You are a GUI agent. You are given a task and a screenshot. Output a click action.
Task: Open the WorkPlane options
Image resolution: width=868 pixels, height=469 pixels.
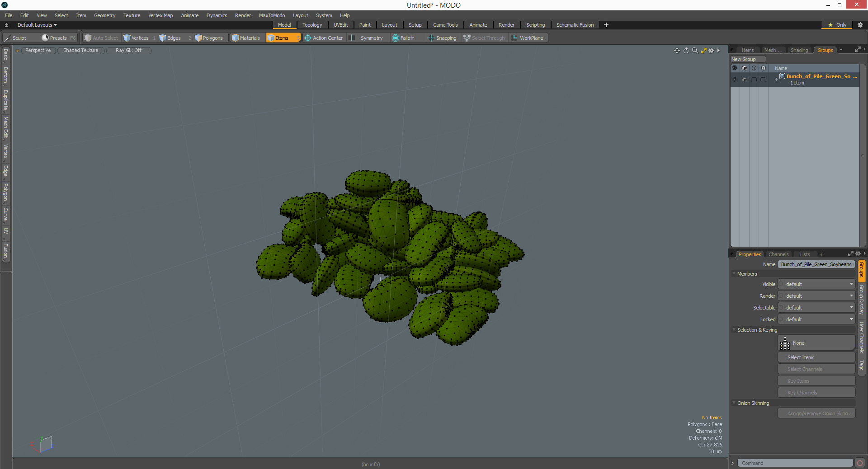pos(528,38)
